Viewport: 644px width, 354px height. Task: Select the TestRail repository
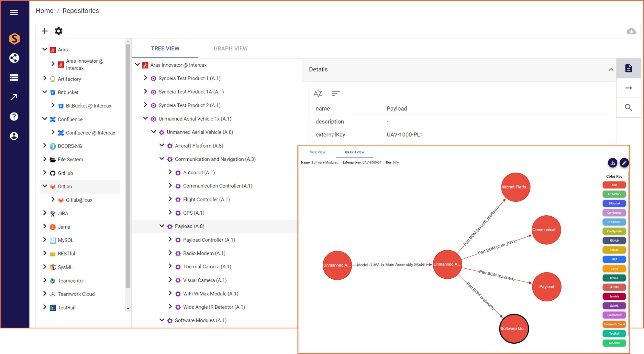(x=67, y=307)
